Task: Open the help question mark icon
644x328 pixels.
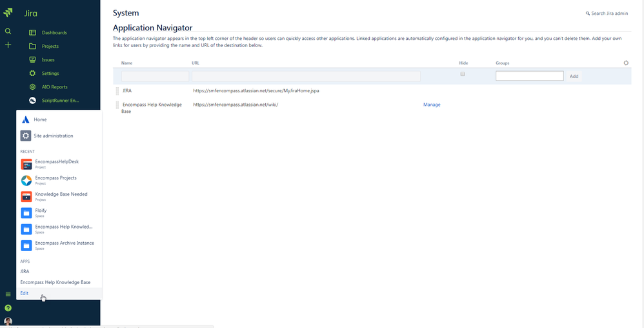Action: (8, 308)
